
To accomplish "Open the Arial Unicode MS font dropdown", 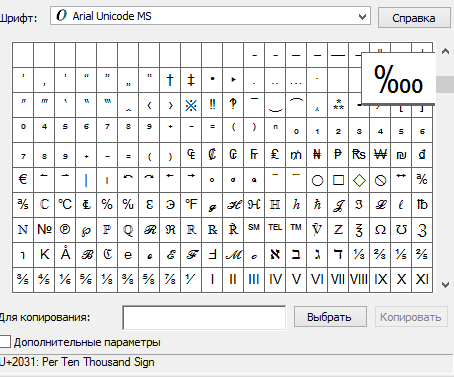I will [x=210, y=16].
